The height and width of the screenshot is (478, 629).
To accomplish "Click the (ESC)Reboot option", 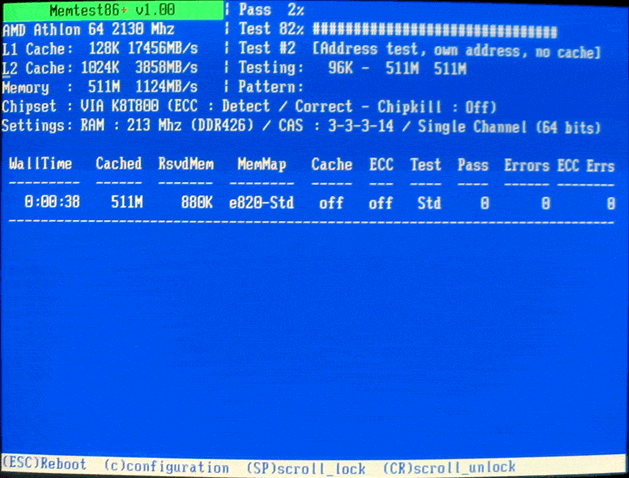I will coord(44,467).
